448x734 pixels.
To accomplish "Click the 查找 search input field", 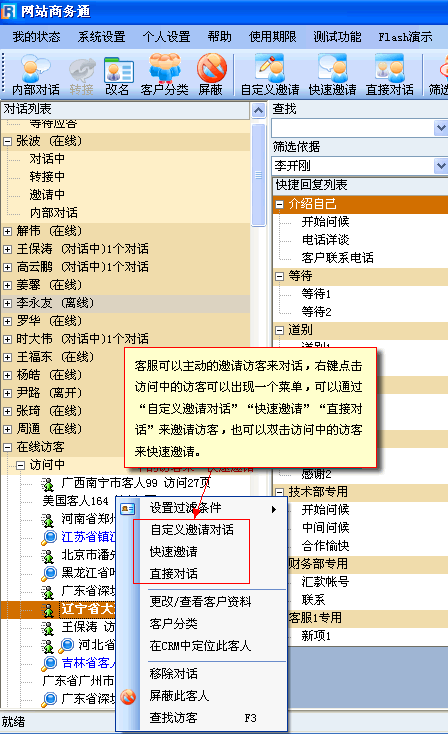I will click(353, 127).
